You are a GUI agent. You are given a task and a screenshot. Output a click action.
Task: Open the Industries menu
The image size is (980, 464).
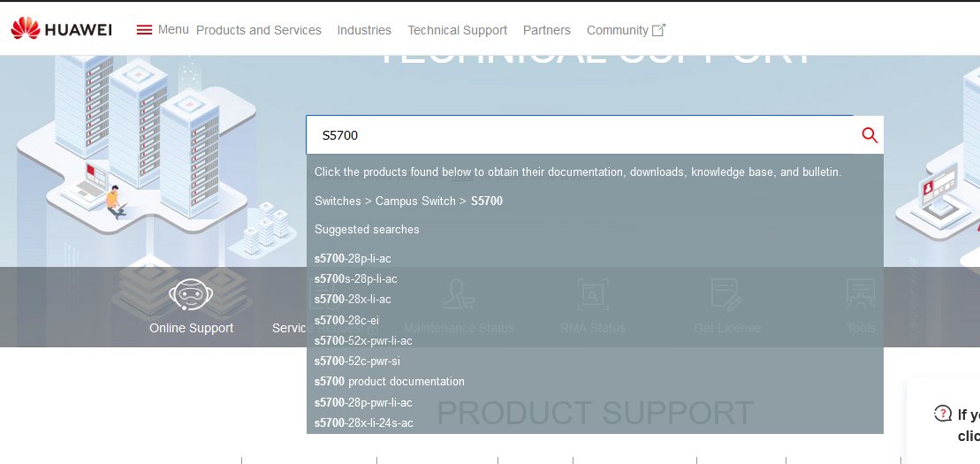click(x=364, y=30)
